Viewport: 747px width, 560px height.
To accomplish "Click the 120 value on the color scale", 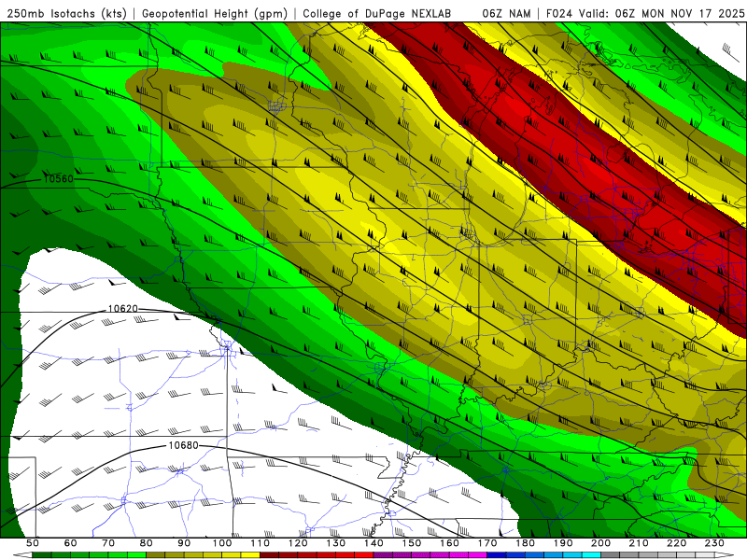I will coord(298,543).
